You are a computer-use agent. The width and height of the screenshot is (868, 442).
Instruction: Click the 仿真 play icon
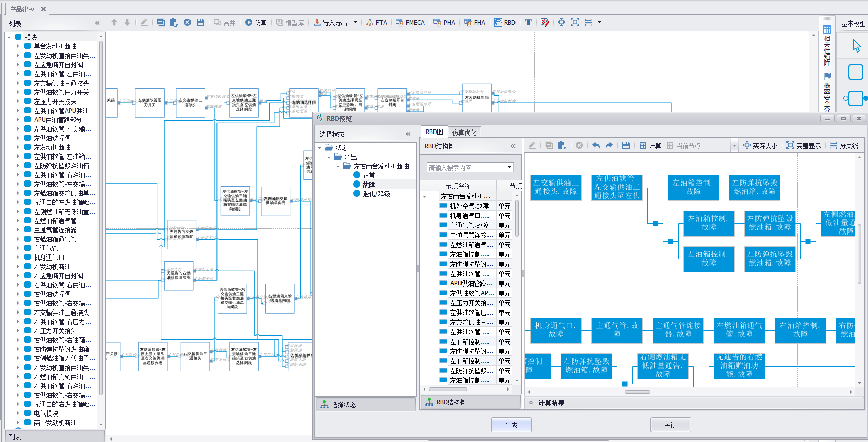249,22
